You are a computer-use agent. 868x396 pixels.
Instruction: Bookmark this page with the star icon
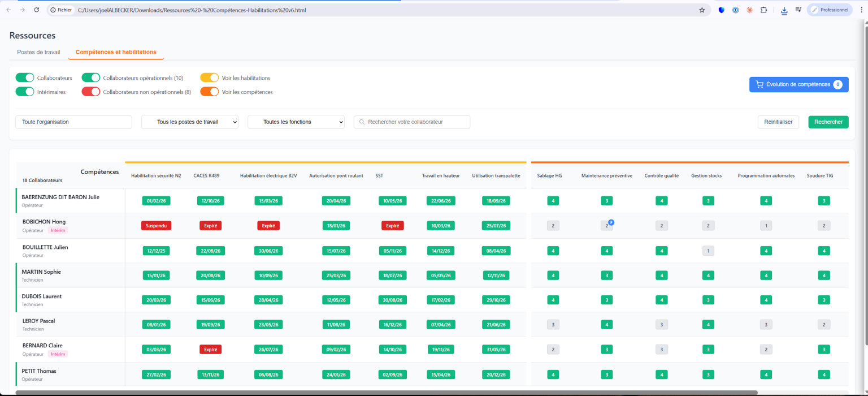pyautogui.click(x=702, y=10)
